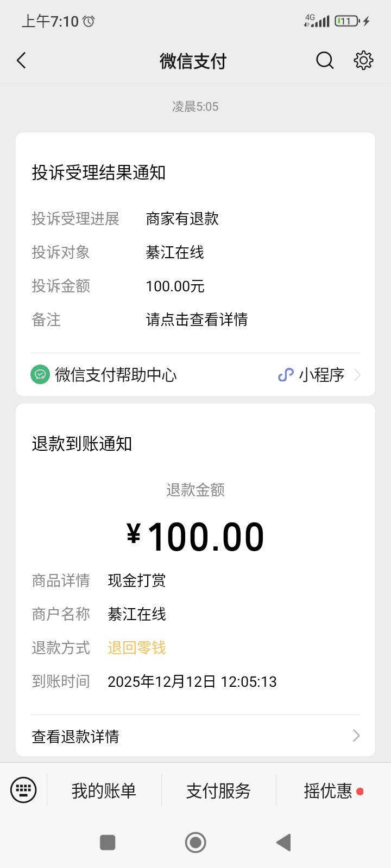Image resolution: width=391 pixels, height=868 pixels.
Task: Tap the green 微信支付帮助中心 logo
Action: click(x=40, y=375)
